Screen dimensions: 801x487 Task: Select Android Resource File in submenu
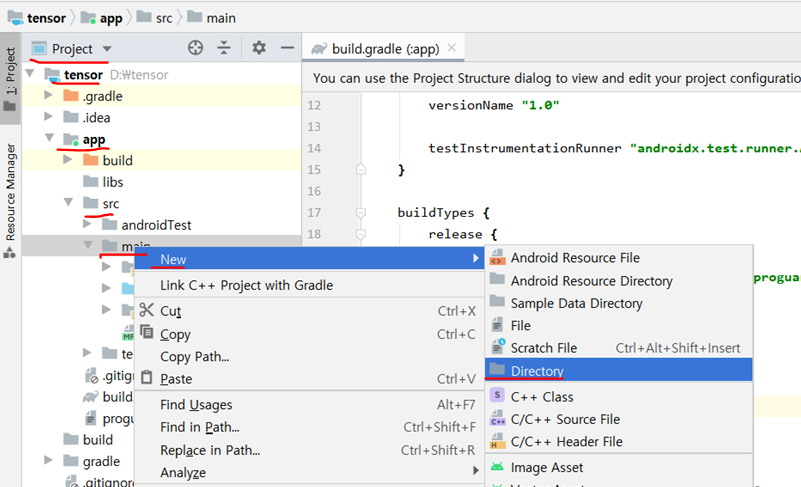click(619, 258)
